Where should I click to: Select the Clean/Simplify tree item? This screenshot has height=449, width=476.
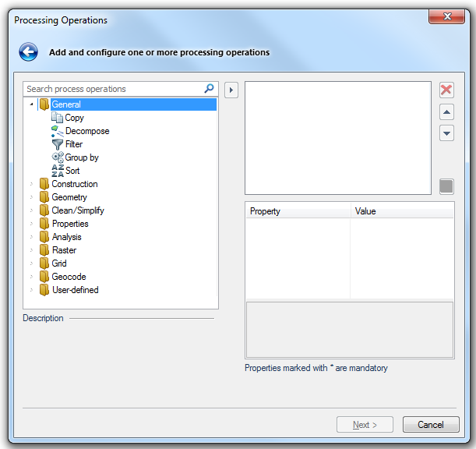pos(78,210)
